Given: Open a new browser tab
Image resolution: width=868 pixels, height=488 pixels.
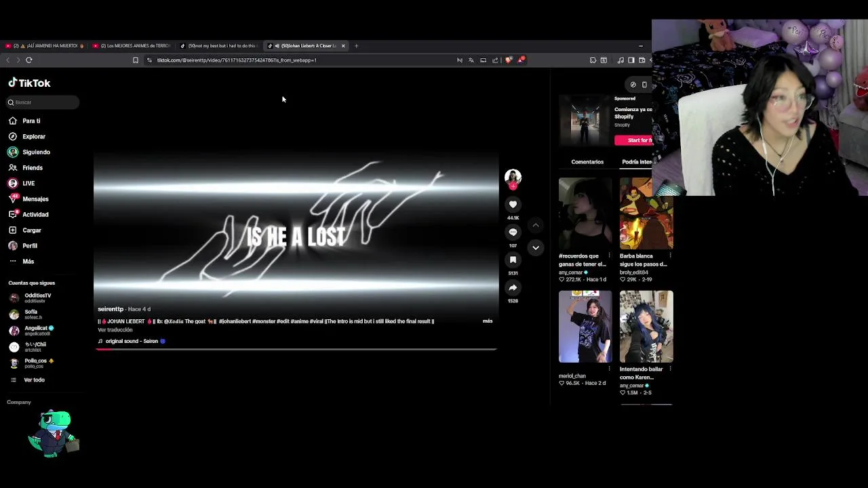Looking at the screenshot, I should coord(356,45).
